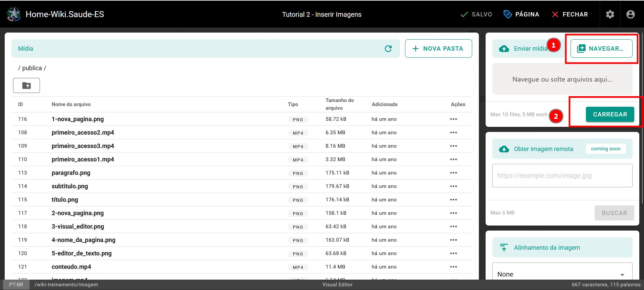Click the refresh icon in Mídia bar
This screenshot has width=644, height=290.
tap(388, 49)
